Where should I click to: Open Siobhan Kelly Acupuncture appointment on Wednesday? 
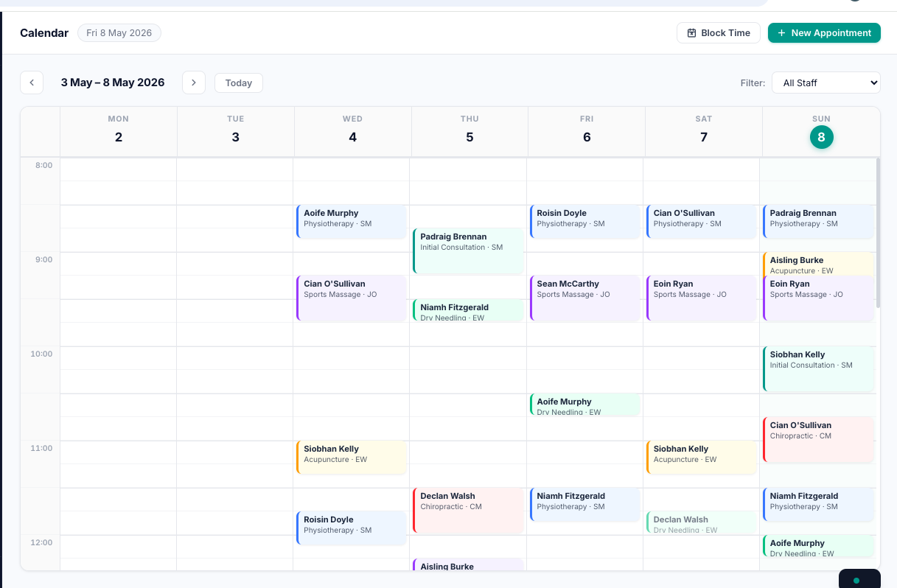(352, 458)
